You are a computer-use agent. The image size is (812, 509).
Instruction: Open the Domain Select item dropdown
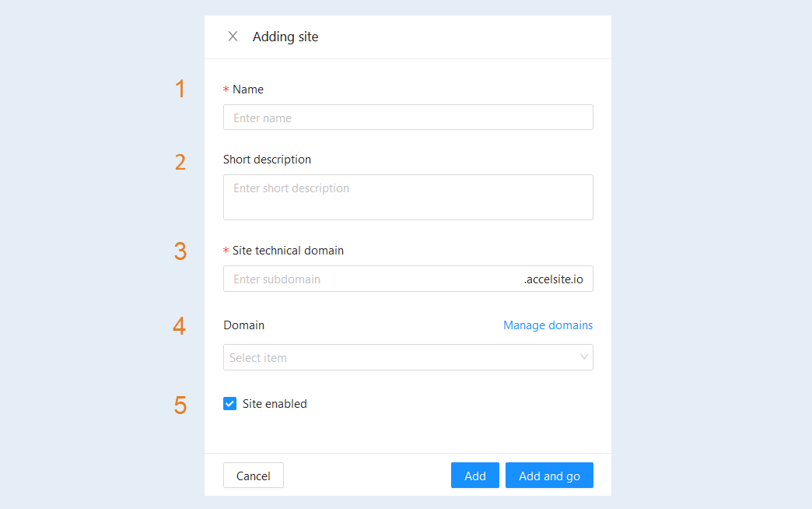[x=408, y=357]
